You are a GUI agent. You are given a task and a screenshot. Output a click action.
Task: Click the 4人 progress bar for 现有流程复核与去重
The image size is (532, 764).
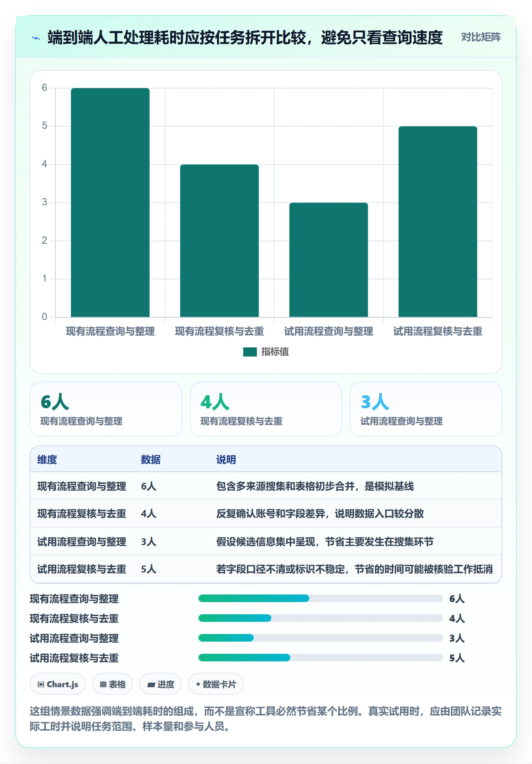pyautogui.click(x=320, y=618)
